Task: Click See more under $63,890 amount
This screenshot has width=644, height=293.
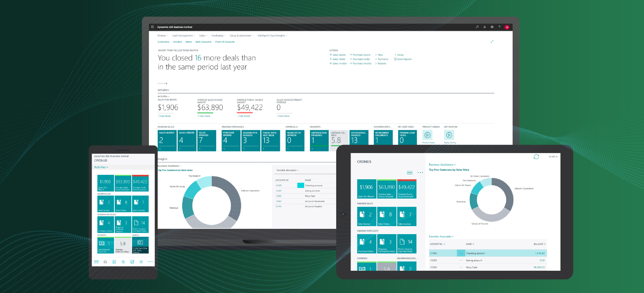Action: [x=204, y=116]
